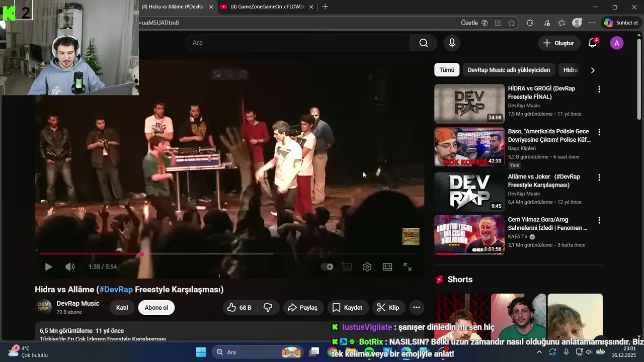Play the Hidra vs Allâme video
Screen dimensions: 644x362
(x=48, y=267)
